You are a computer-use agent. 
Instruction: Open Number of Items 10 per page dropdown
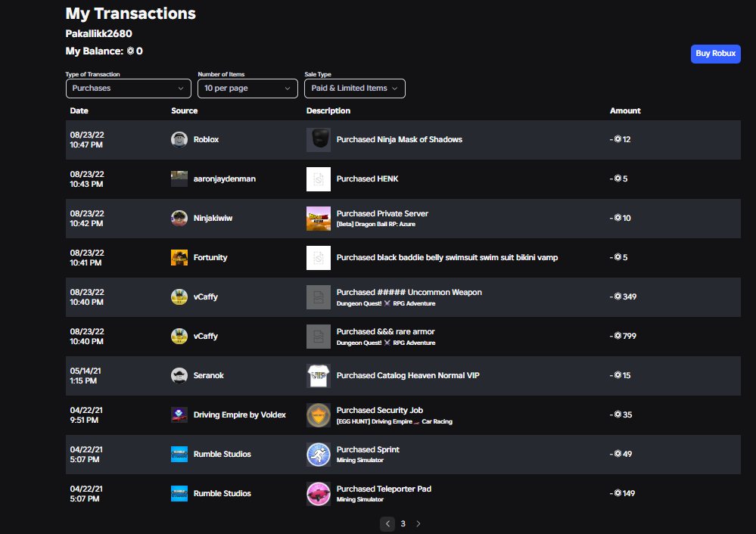(247, 88)
